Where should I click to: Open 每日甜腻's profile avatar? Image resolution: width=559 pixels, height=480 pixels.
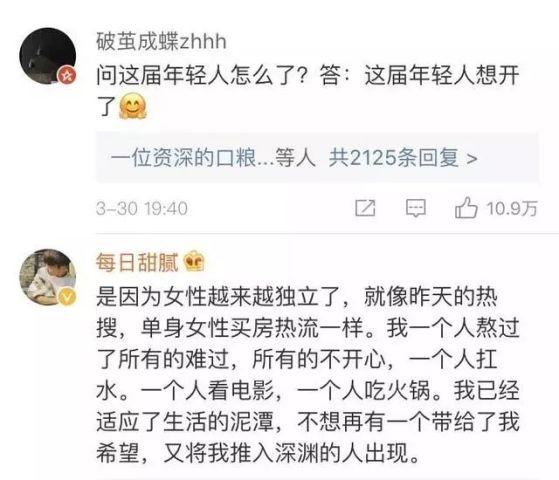pyautogui.click(x=48, y=277)
